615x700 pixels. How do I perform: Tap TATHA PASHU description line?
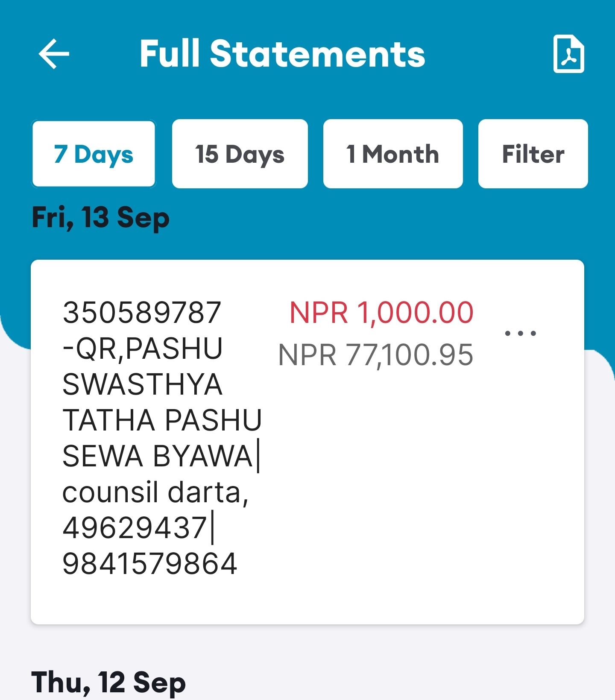[x=162, y=420]
